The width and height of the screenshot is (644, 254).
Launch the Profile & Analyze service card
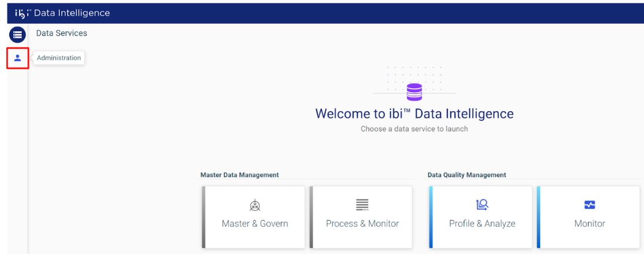tap(481, 217)
